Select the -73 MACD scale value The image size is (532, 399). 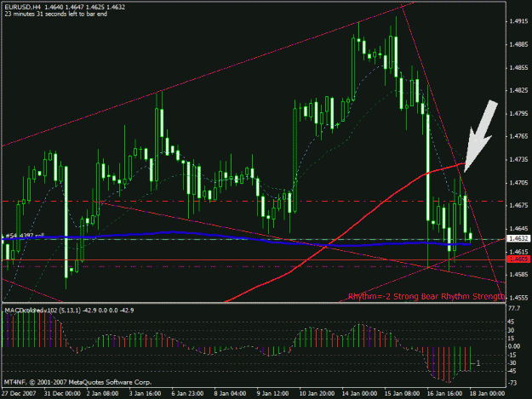(x=512, y=383)
